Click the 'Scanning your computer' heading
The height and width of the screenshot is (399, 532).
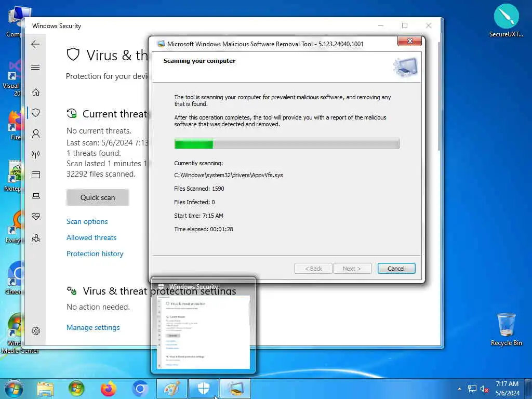pyautogui.click(x=199, y=61)
